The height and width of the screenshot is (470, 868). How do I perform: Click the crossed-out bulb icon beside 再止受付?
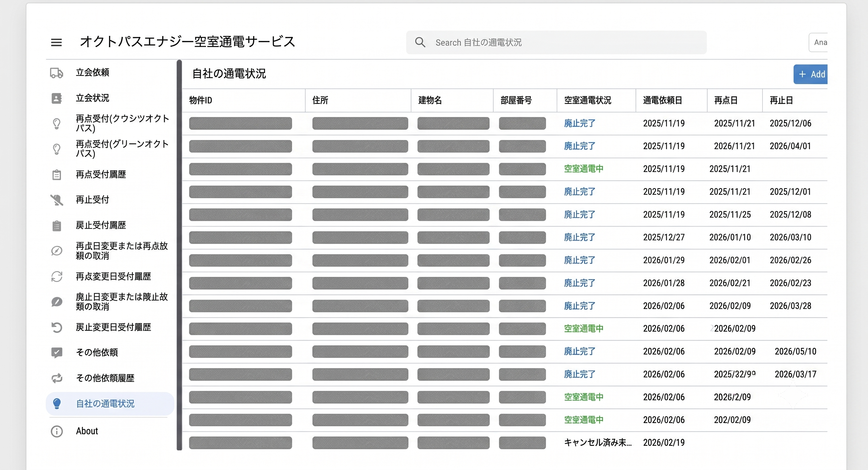point(57,200)
